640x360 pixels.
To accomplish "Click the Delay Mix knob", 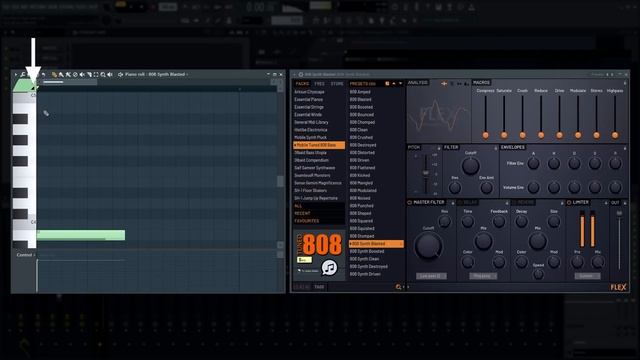I will click(484, 241).
